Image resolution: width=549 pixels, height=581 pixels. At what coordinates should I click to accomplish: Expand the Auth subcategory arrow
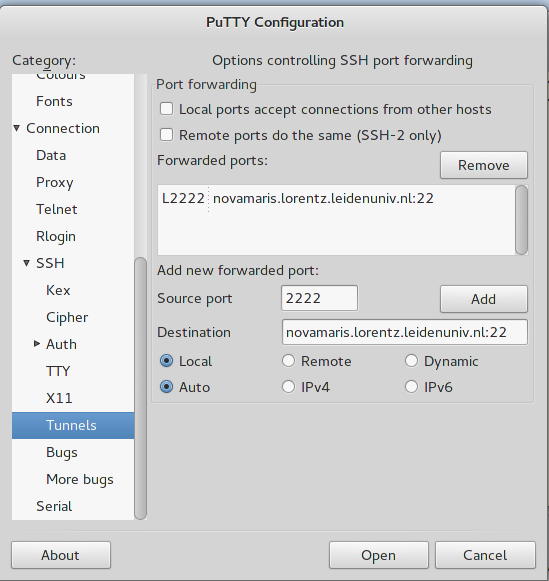click(x=37, y=344)
